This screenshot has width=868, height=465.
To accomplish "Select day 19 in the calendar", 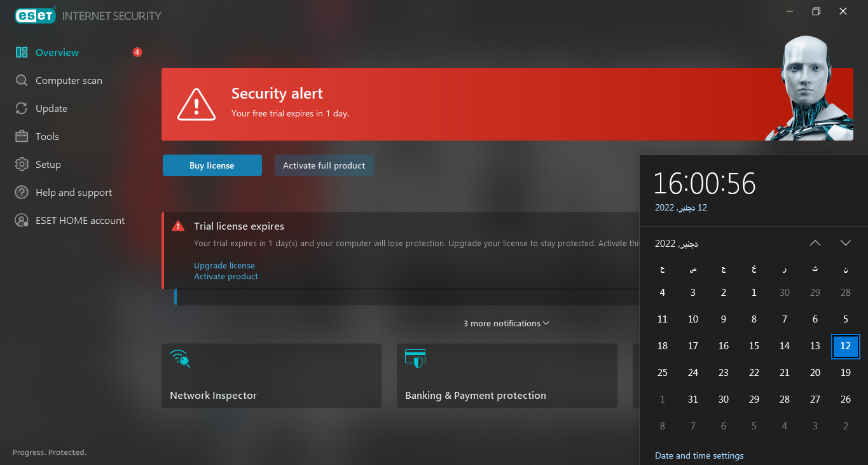I will coord(846,373).
